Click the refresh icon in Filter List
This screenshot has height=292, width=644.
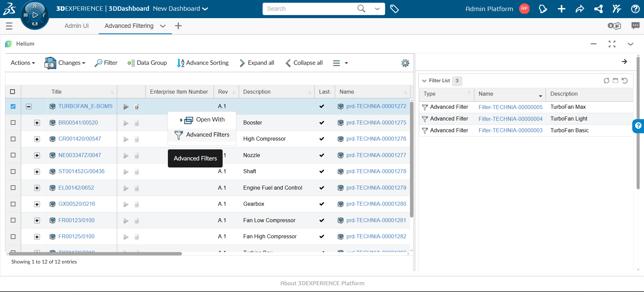pyautogui.click(x=606, y=81)
